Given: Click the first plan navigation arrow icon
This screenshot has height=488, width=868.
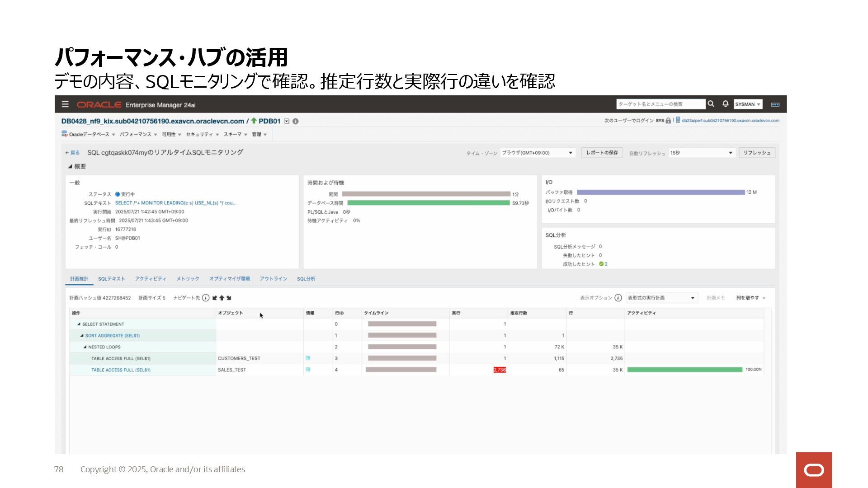Looking at the screenshot, I should 215,298.
